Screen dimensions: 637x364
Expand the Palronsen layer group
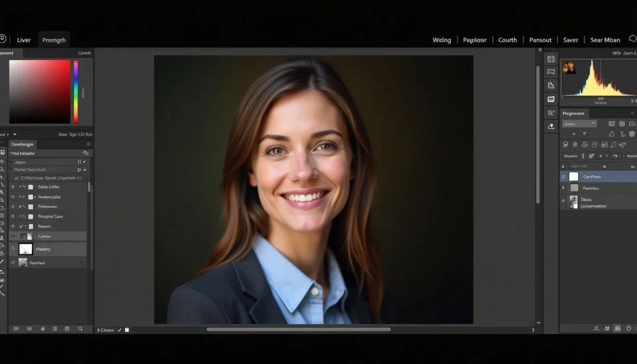click(20, 207)
